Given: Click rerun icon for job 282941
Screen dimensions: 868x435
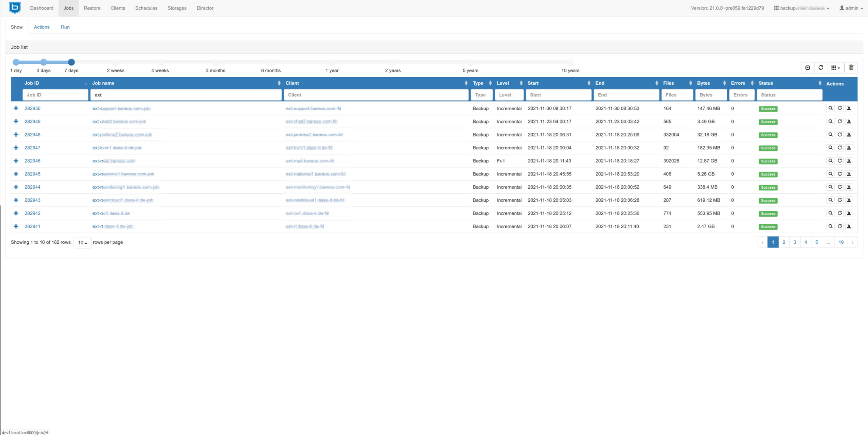Looking at the screenshot, I should point(840,226).
